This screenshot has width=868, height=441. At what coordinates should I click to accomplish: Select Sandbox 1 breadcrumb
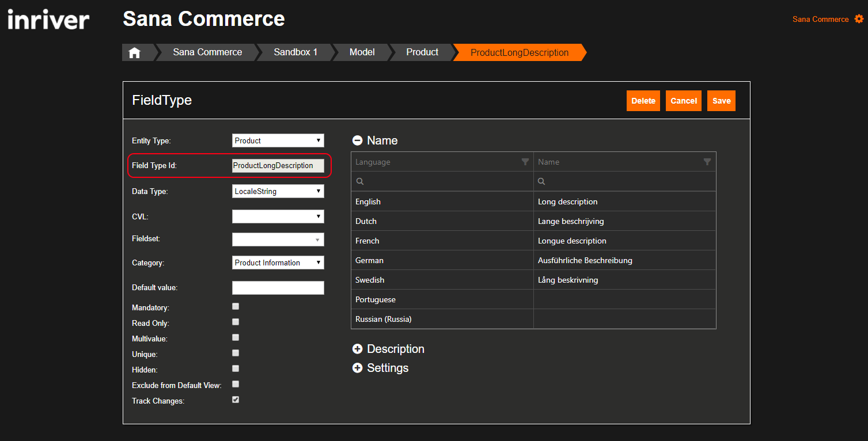(295, 52)
